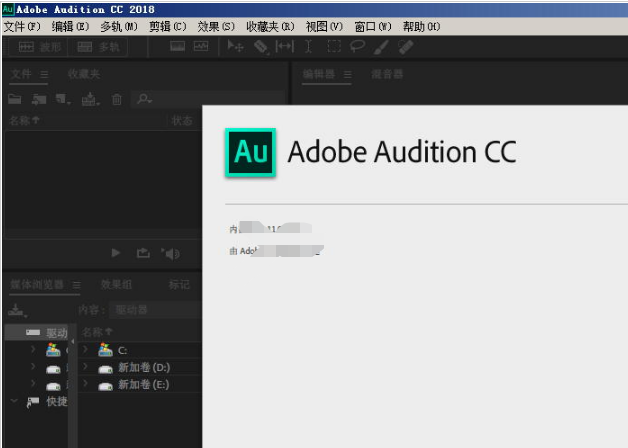Open the 收藏夹(R) menu in menu bar

click(x=270, y=26)
